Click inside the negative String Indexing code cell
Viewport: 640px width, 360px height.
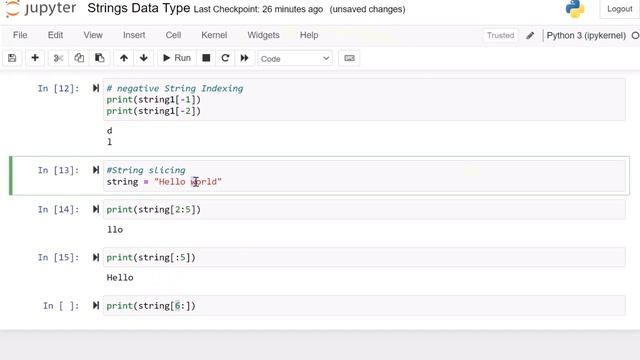(x=364, y=100)
